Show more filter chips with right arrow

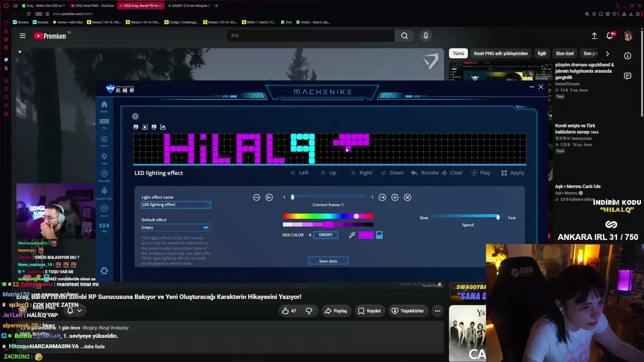[607, 53]
